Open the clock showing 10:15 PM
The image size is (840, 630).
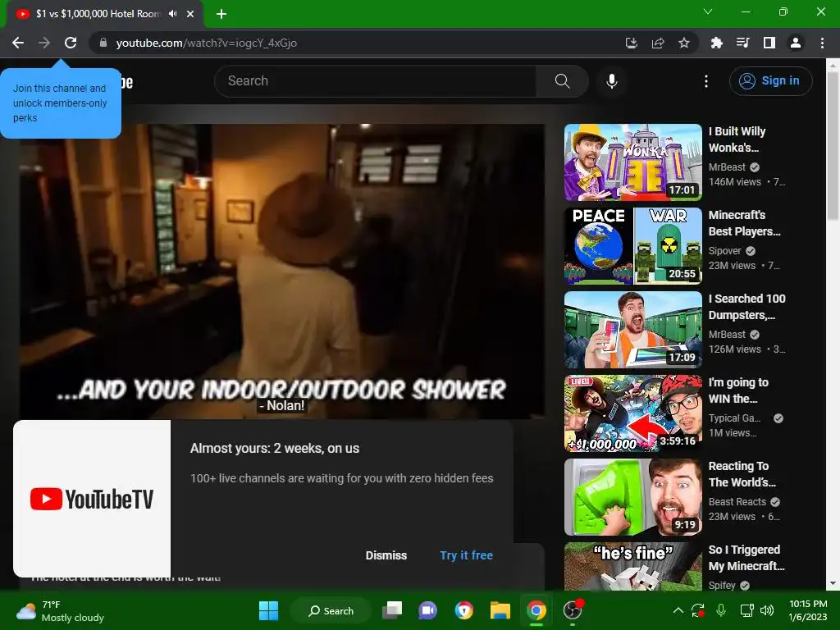808,610
